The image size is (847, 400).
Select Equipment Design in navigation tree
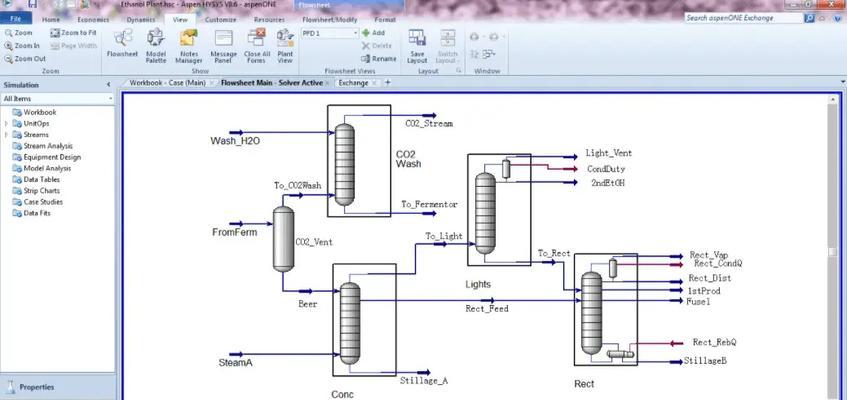[52, 157]
